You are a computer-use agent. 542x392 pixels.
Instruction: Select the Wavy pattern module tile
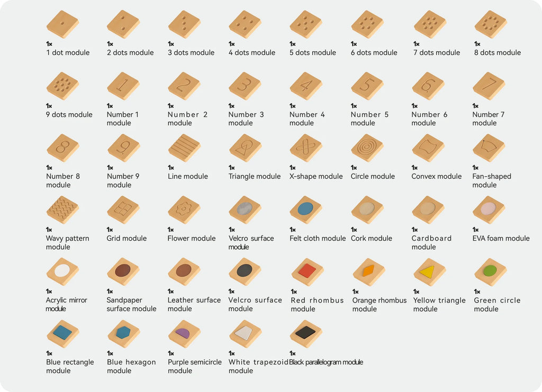62,210
